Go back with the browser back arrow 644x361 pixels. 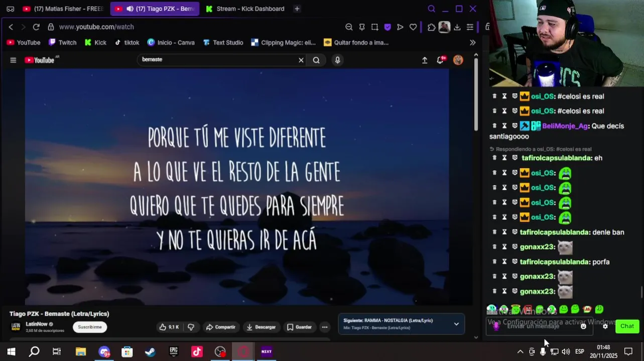click(x=11, y=27)
